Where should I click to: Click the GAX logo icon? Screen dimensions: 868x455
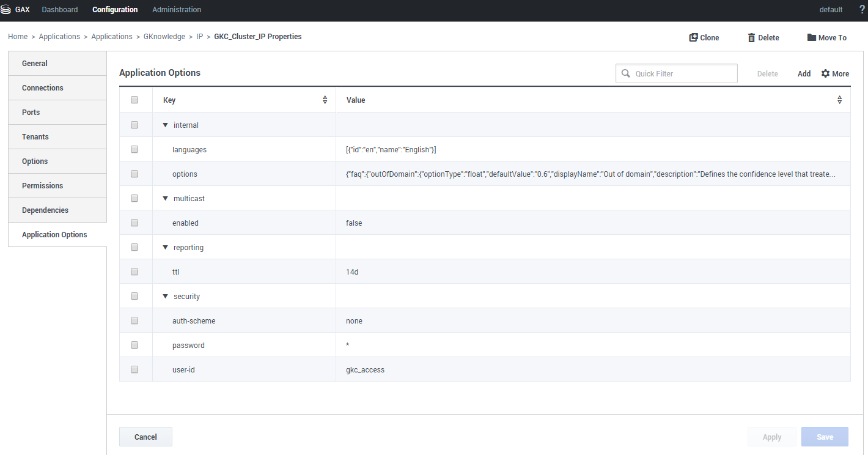[6, 10]
